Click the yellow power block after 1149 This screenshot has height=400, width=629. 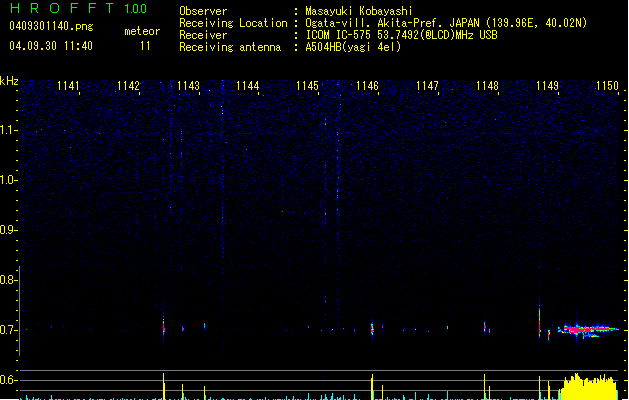pyautogui.click(x=588, y=387)
